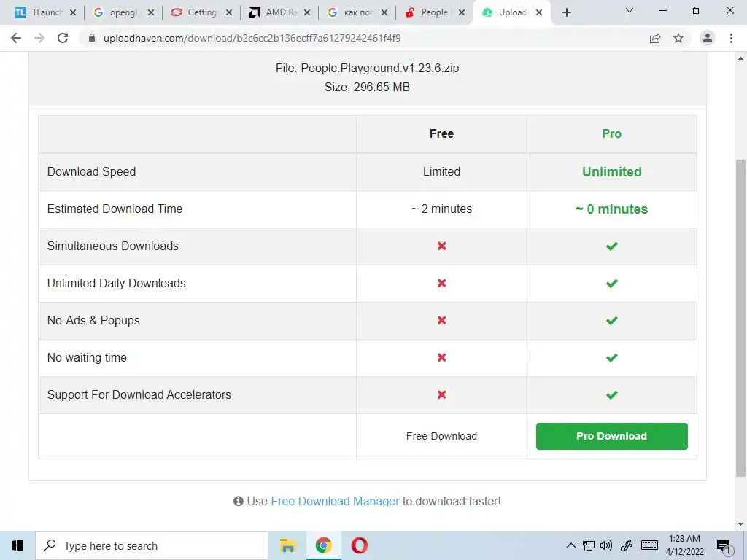Click the address bar URL

click(x=252, y=38)
